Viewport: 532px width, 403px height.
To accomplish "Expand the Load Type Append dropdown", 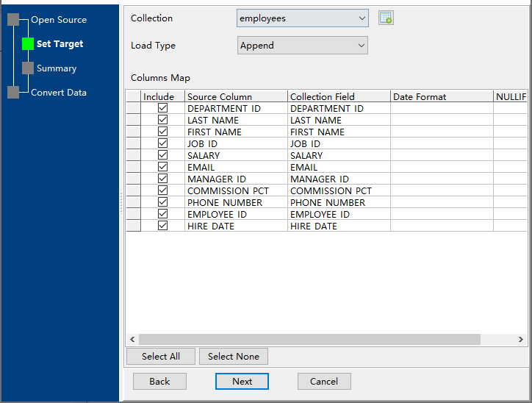I will (x=302, y=46).
